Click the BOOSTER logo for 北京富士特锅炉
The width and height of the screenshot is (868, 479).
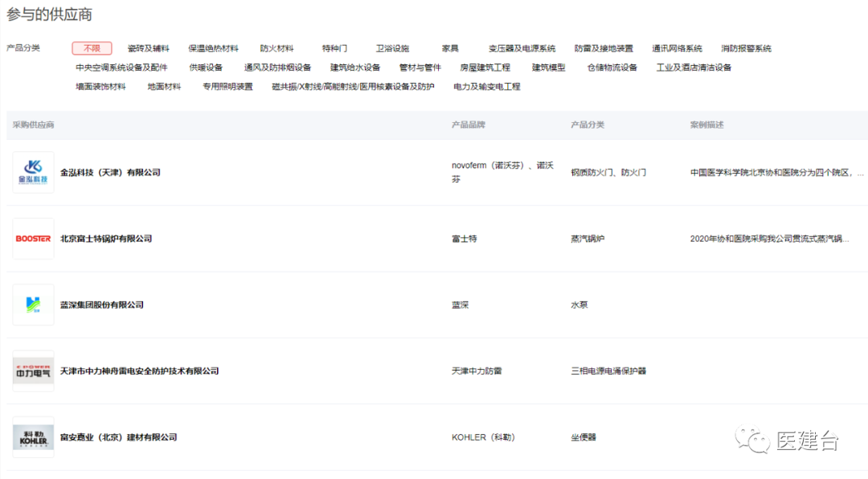(33, 239)
